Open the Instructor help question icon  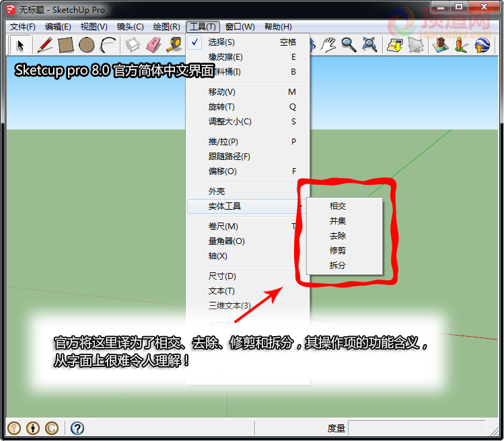(x=77, y=428)
